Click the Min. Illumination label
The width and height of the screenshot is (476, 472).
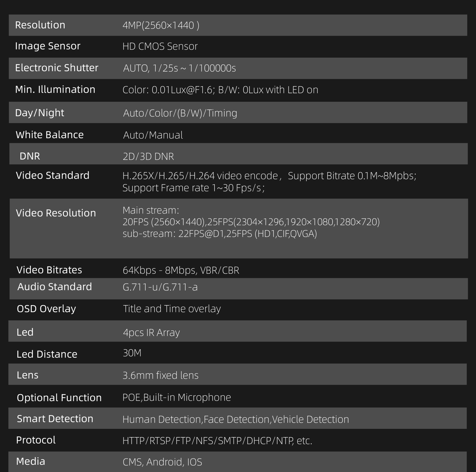55,89
